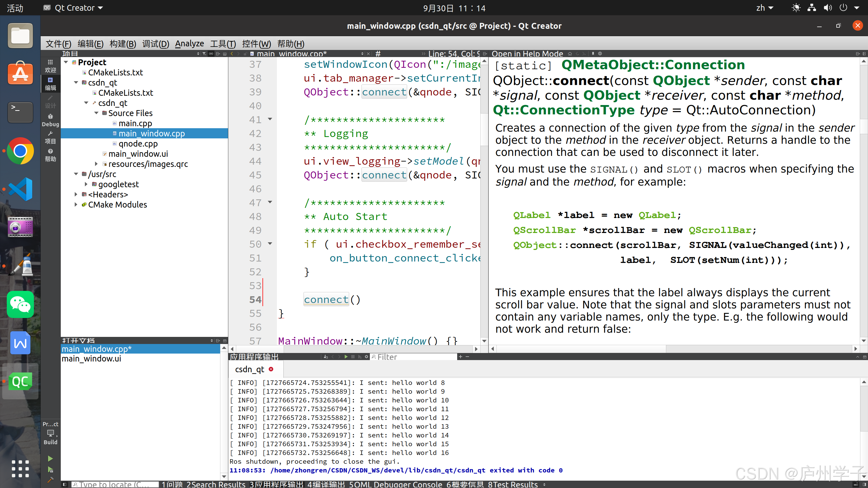Screen dimensions: 868x488
Task: Open qnode.cpp in project tree
Action: (138, 143)
